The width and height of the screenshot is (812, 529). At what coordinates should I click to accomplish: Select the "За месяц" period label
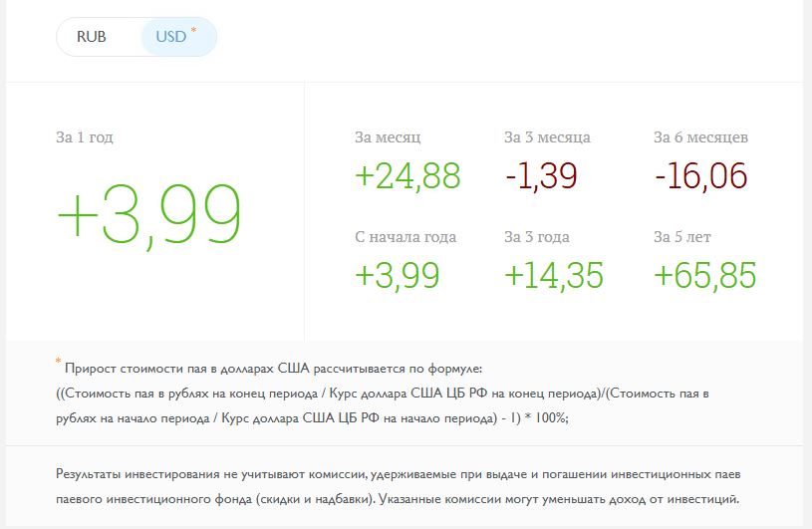click(388, 136)
